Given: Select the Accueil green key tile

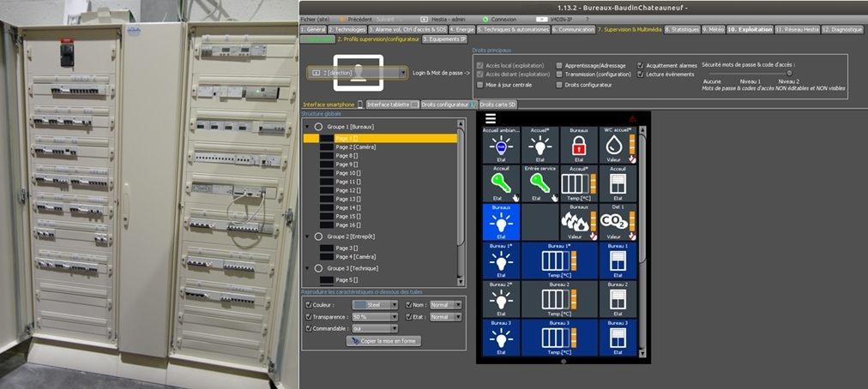Looking at the screenshot, I should click(x=501, y=183).
